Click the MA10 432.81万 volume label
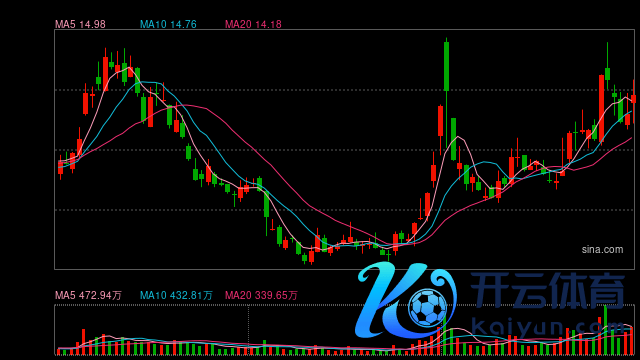 pos(176,295)
